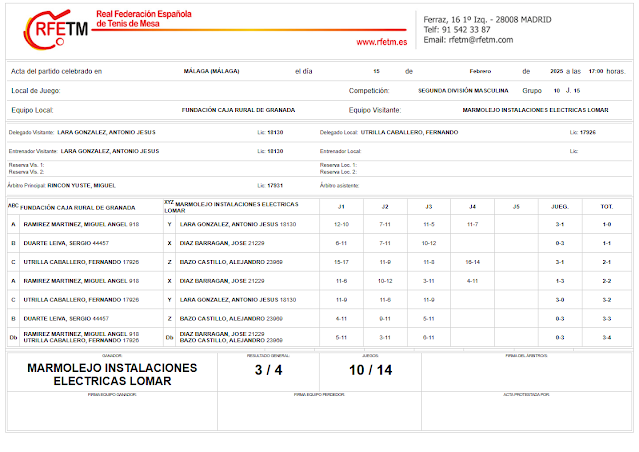
Task: Click the running total '3-4'
Action: pyautogui.click(x=607, y=337)
